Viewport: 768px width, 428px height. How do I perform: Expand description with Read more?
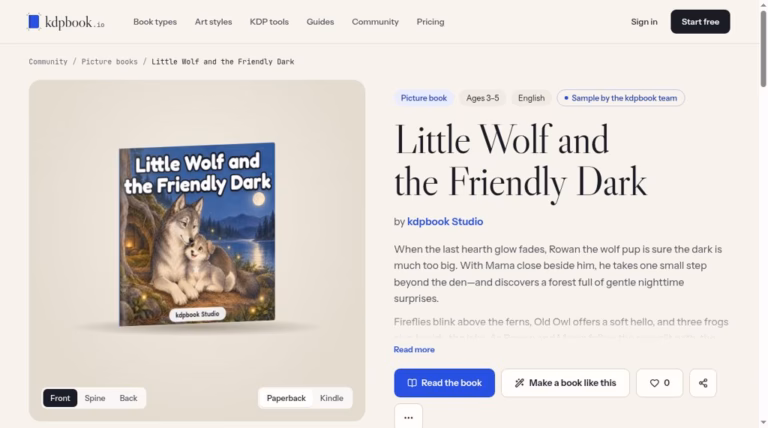[414, 350]
